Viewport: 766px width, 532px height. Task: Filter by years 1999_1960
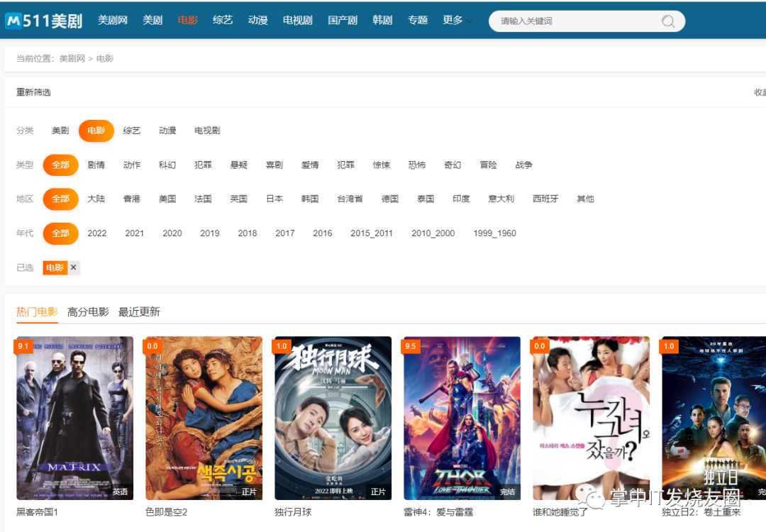495,233
